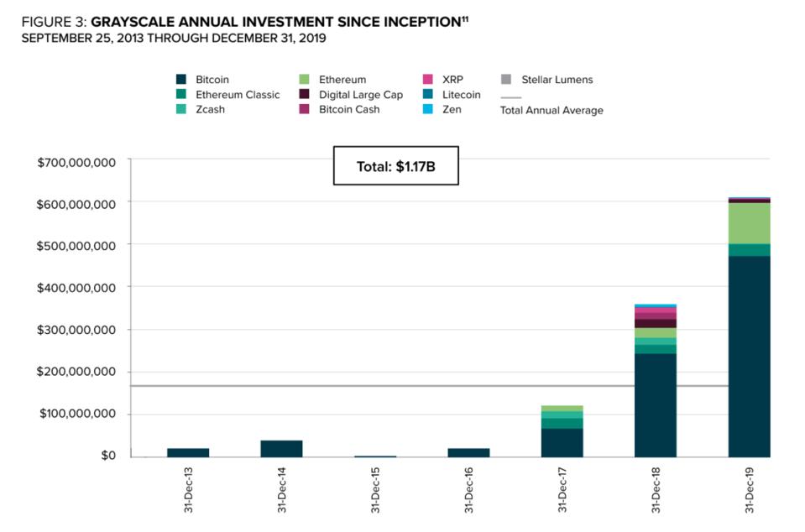Click the Total: $1.17B box
This screenshot has width=805, height=532.
pos(396,165)
